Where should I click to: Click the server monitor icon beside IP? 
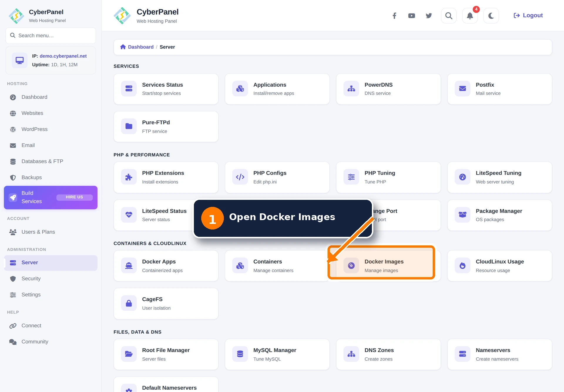click(x=20, y=61)
